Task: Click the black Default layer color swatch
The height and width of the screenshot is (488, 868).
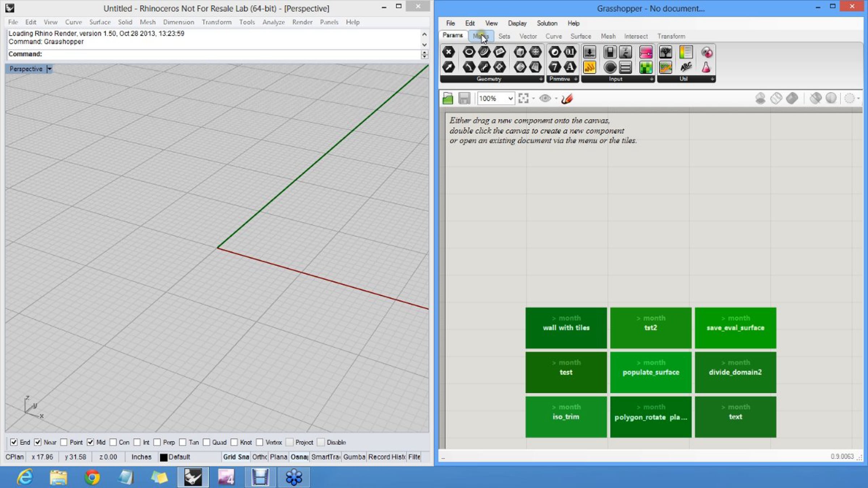Action: [x=164, y=457]
